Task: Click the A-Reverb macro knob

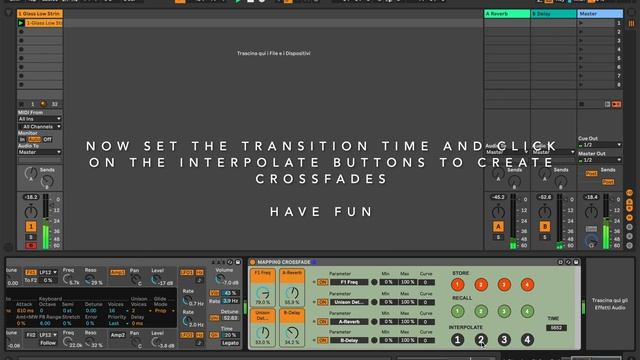Action: [x=292, y=293]
